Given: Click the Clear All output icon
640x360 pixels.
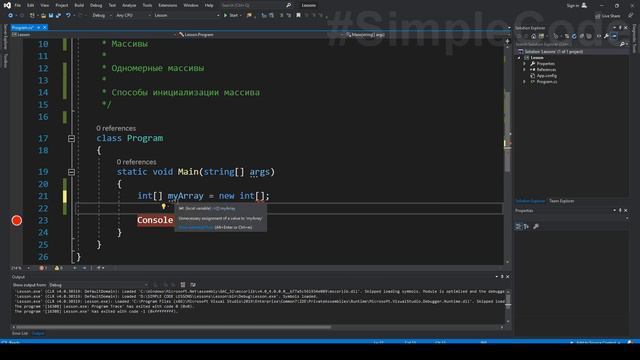Looking at the screenshot, I should 183,284.
